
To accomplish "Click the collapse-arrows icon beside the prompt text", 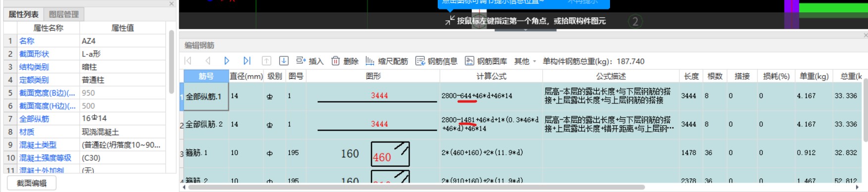I will coord(450,20).
